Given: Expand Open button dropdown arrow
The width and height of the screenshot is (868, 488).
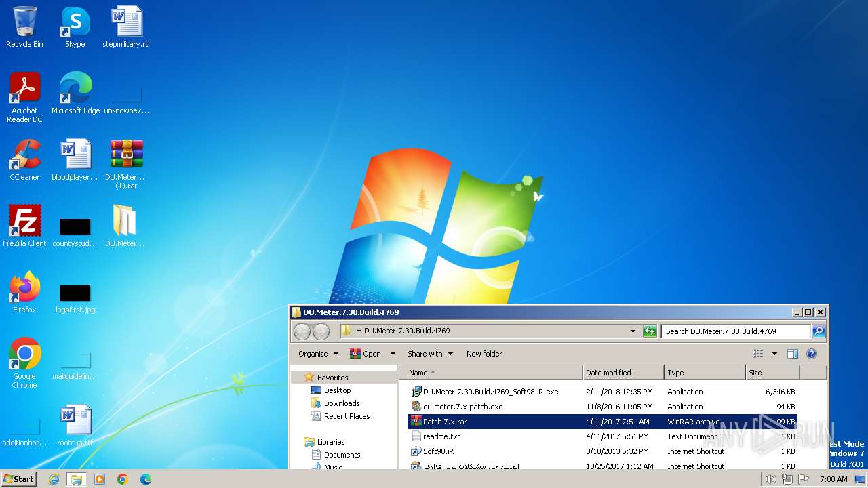Looking at the screenshot, I should click(392, 354).
